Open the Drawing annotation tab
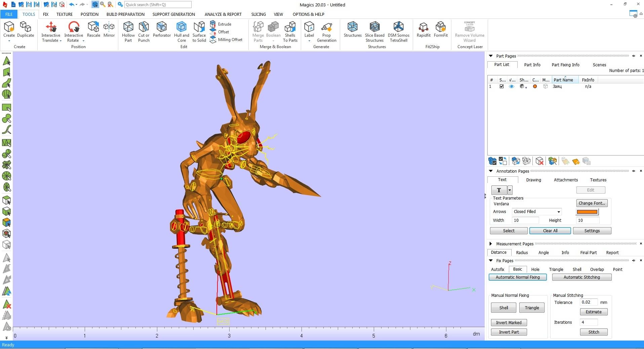644x349 pixels. [x=533, y=180]
